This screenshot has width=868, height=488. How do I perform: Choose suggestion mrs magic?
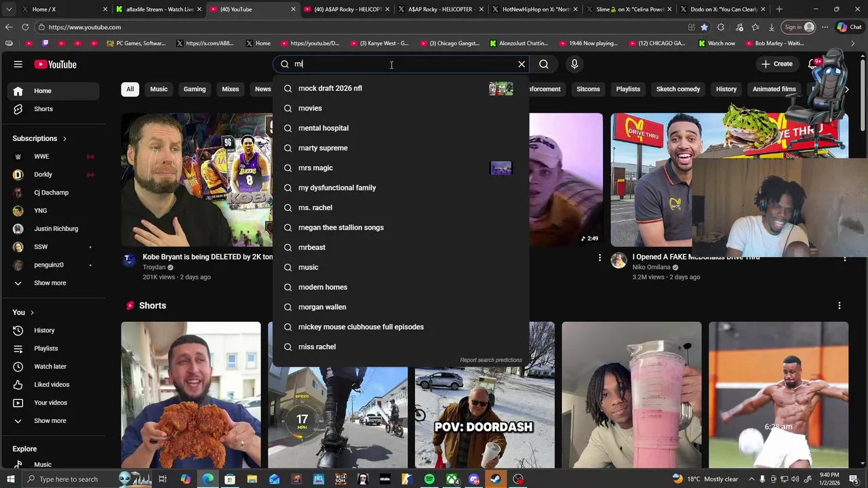tap(401, 168)
